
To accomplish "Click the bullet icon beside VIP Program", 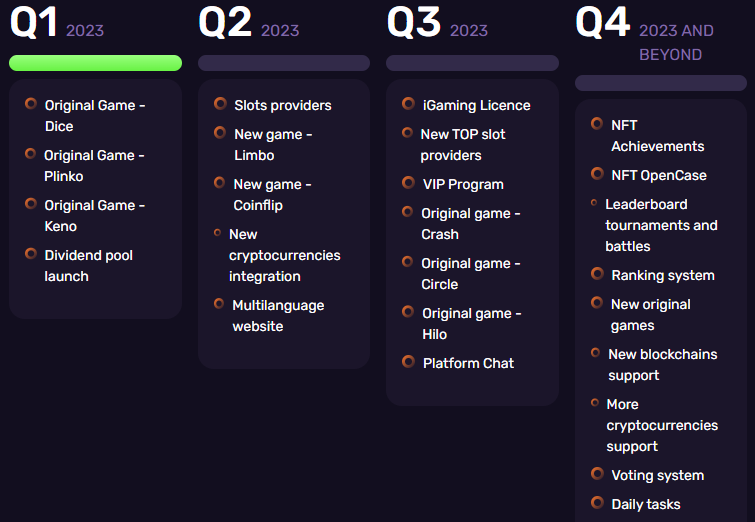I will pos(408,183).
